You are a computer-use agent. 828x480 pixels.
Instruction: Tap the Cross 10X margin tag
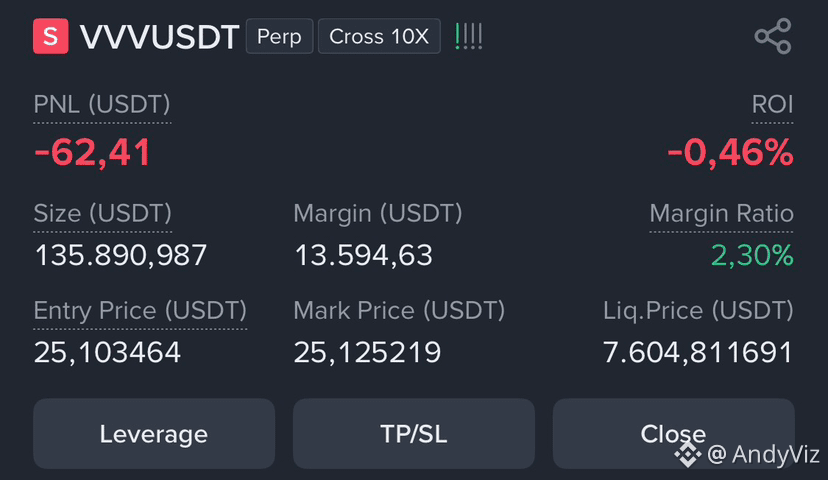coord(379,36)
